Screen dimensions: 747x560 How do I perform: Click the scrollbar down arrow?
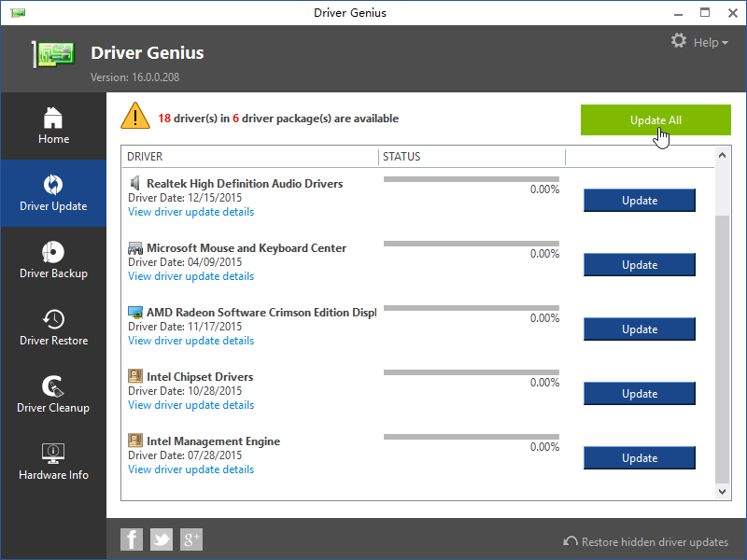(x=722, y=491)
